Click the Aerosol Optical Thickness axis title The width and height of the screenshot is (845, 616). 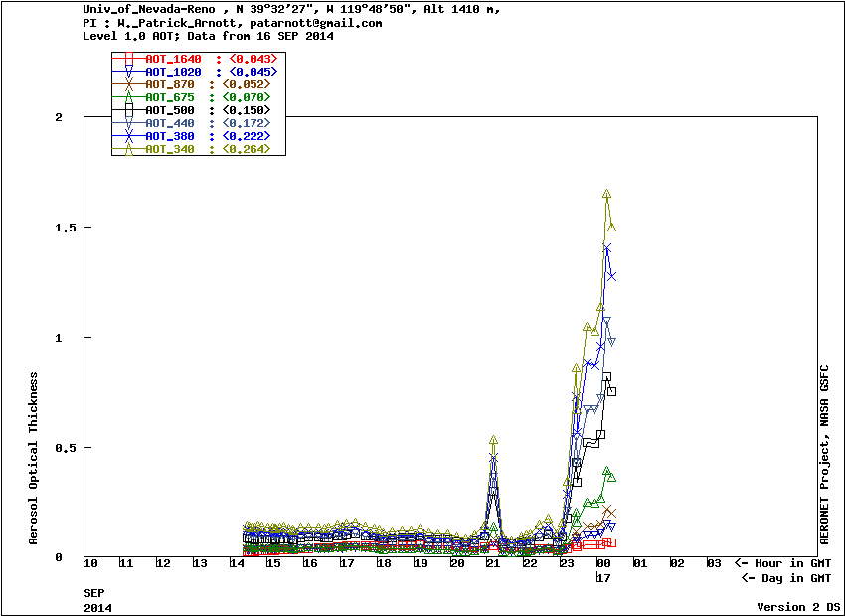34,458
